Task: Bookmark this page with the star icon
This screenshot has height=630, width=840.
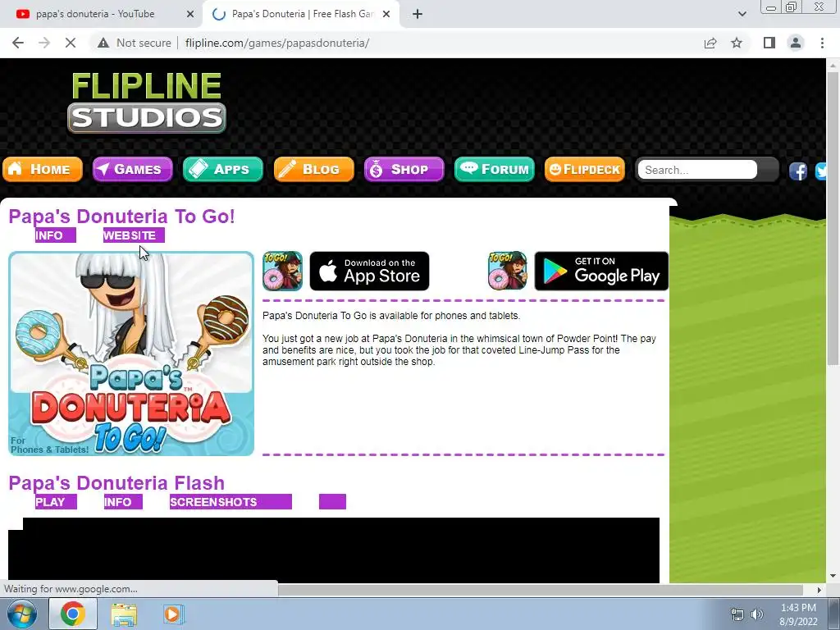Action: pyautogui.click(x=737, y=43)
